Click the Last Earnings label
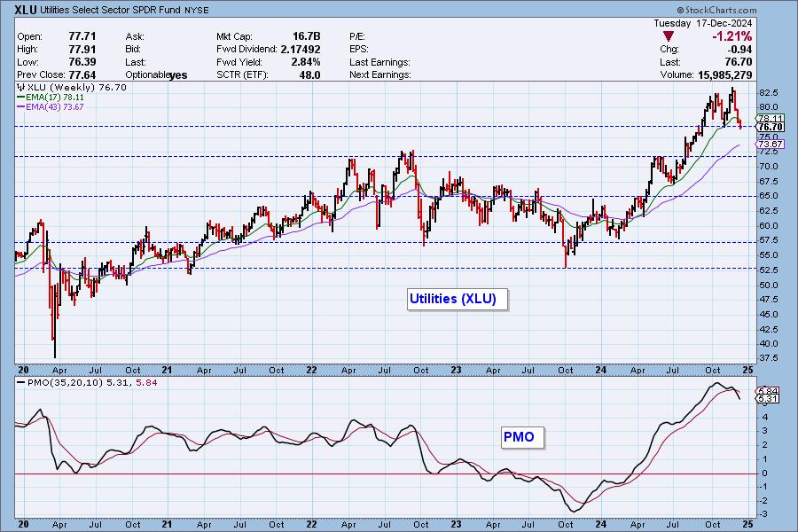 [x=379, y=62]
